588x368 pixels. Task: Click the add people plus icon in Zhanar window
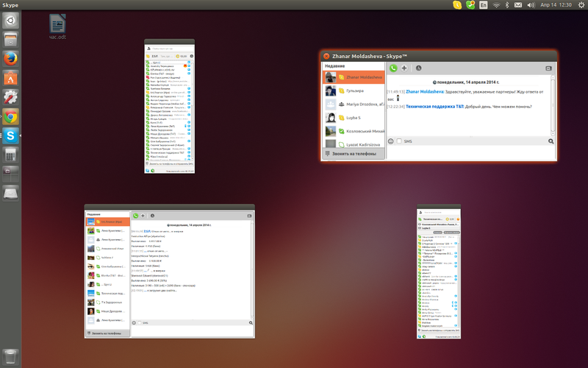click(404, 68)
